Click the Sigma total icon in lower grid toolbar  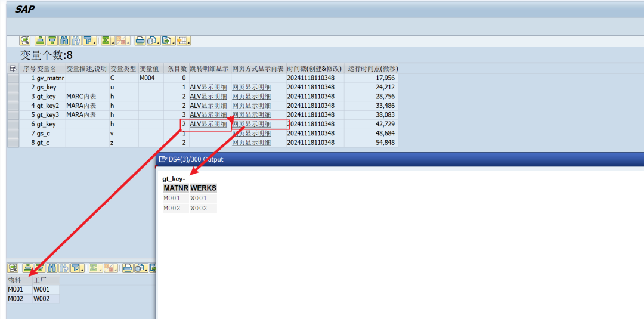click(94, 268)
